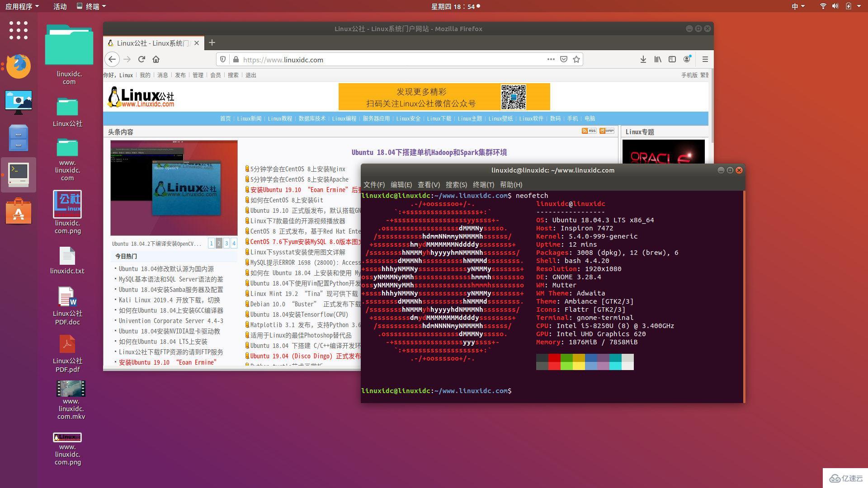Click Firefox back arrow button

click(113, 59)
